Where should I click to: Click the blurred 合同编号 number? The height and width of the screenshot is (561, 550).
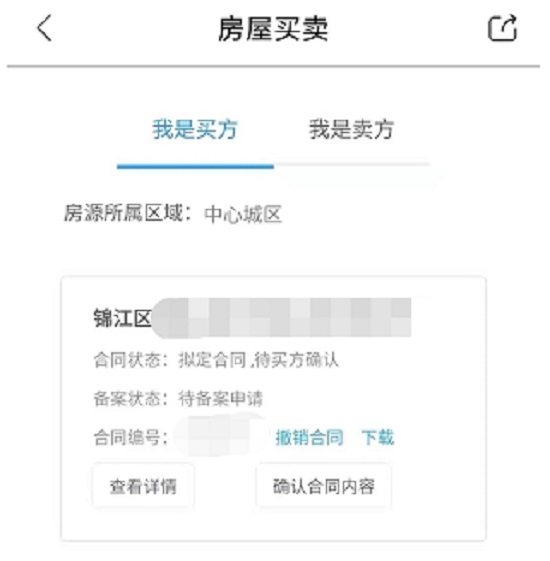(219, 436)
